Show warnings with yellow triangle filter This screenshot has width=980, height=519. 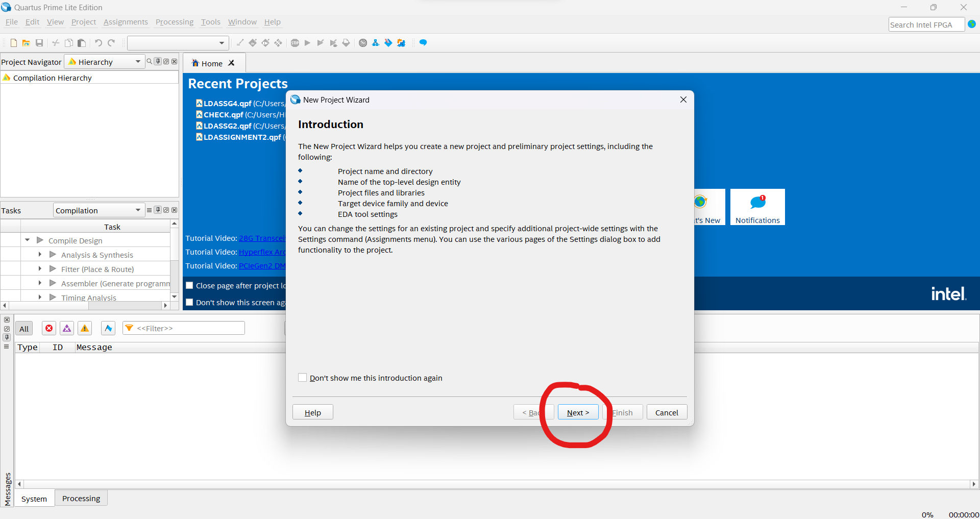click(85, 328)
